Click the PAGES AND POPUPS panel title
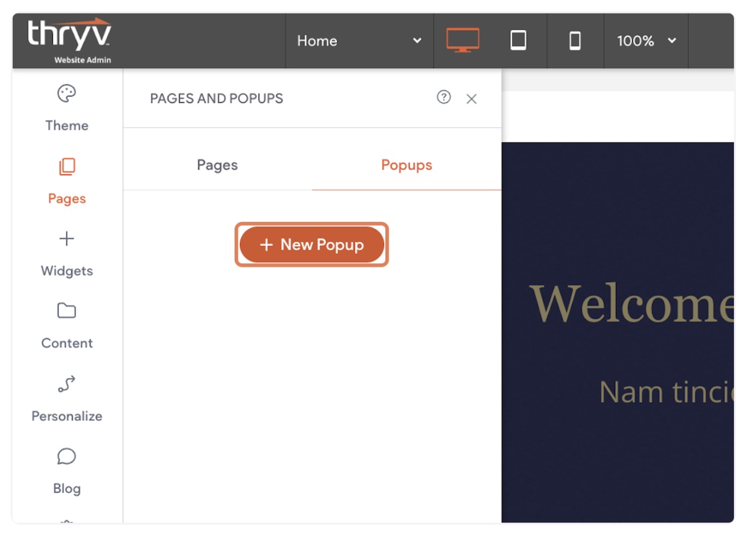The image size is (756, 536). pos(216,98)
